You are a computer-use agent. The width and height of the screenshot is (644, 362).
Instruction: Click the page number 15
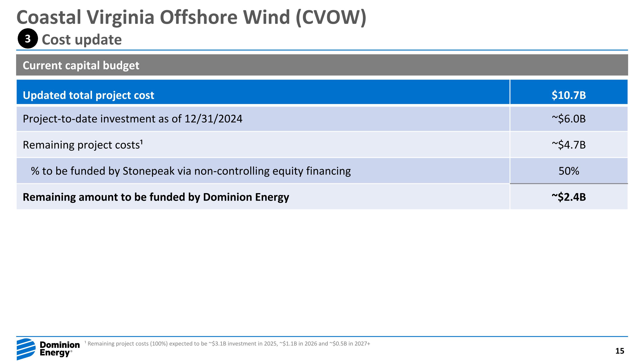tap(620, 351)
